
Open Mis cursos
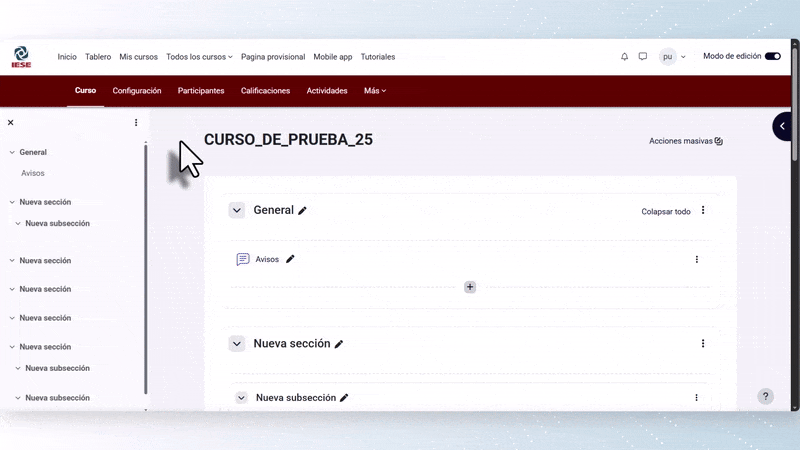tap(138, 57)
